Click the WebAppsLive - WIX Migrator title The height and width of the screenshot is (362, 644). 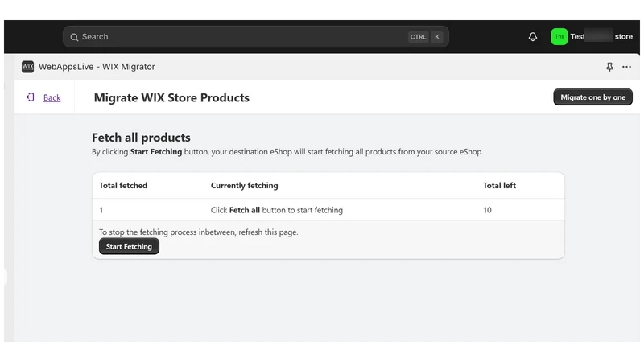(97, 67)
